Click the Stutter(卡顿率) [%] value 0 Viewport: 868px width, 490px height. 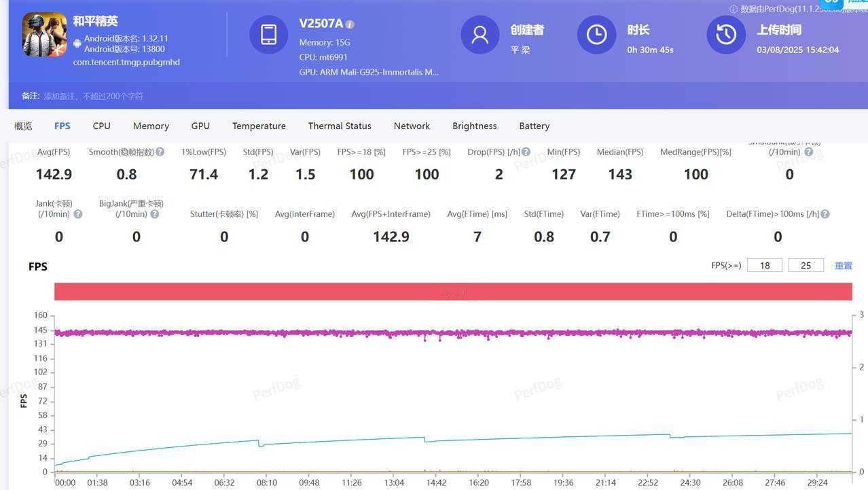coord(224,237)
